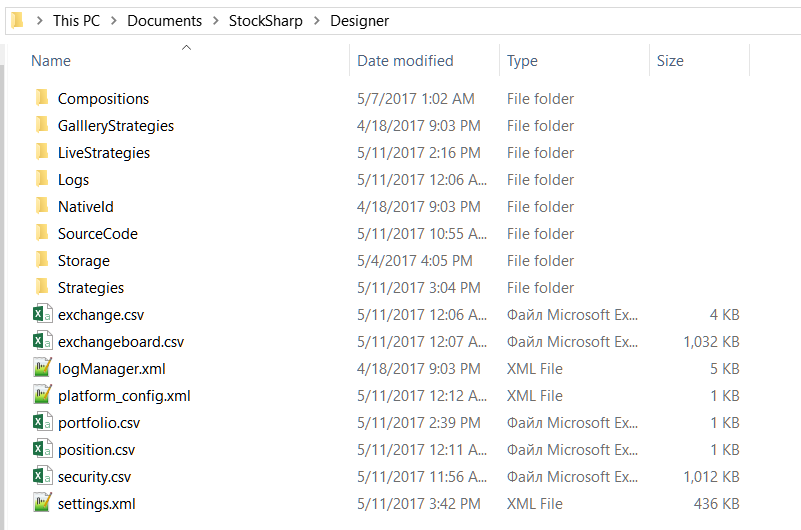Screen dimensions: 801x530
Task: Click the settings.xml file icon
Action: [42, 503]
